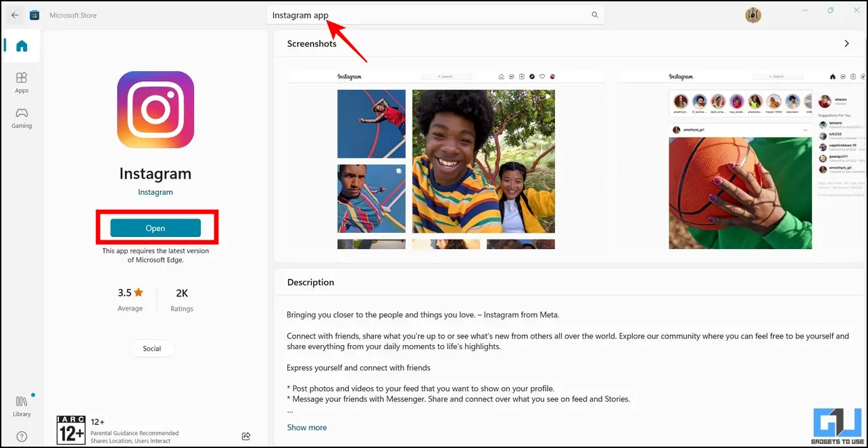
Task: Expand the description with Show more
Action: pyautogui.click(x=307, y=428)
